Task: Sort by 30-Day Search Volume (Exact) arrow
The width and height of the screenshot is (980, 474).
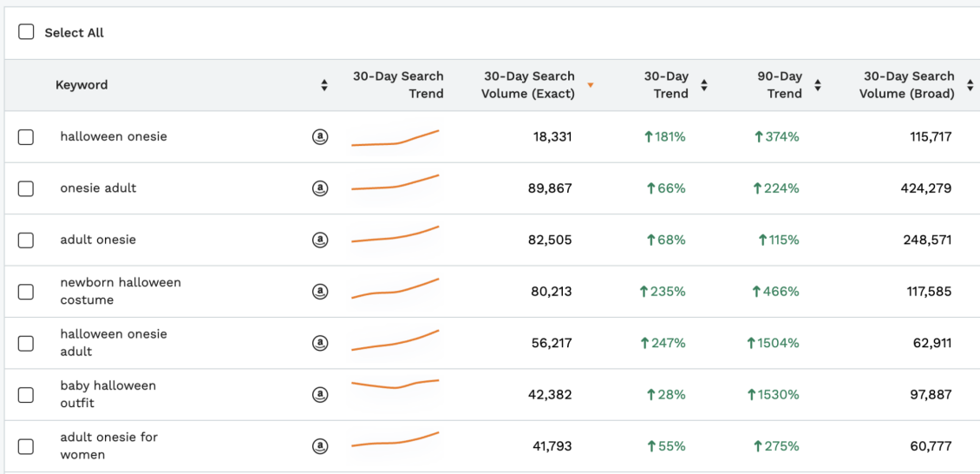Action: click(591, 85)
